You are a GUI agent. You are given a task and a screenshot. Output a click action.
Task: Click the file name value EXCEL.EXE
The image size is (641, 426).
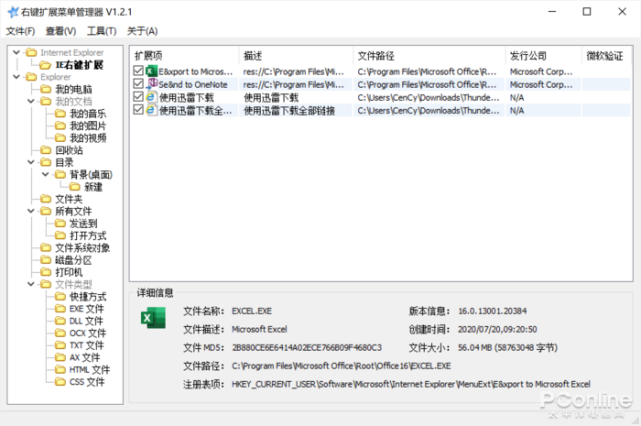click(251, 311)
